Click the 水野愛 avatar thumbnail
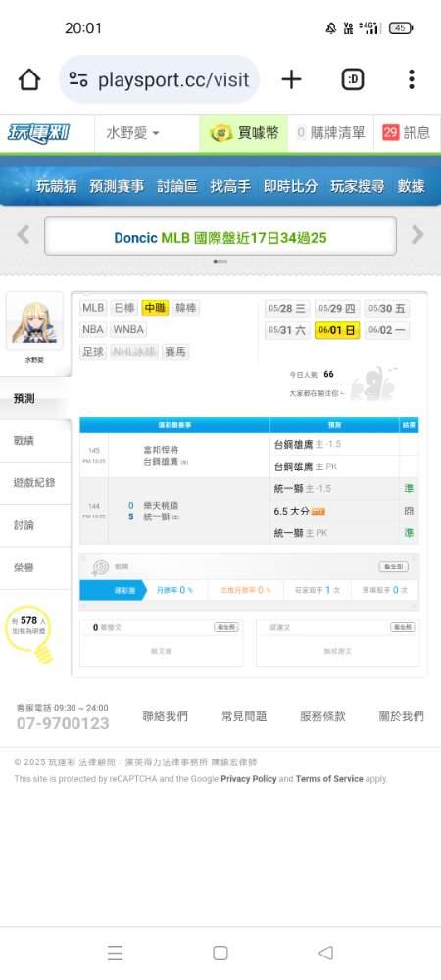The width and height of the screenshot is (441, 980). point(34,321)
